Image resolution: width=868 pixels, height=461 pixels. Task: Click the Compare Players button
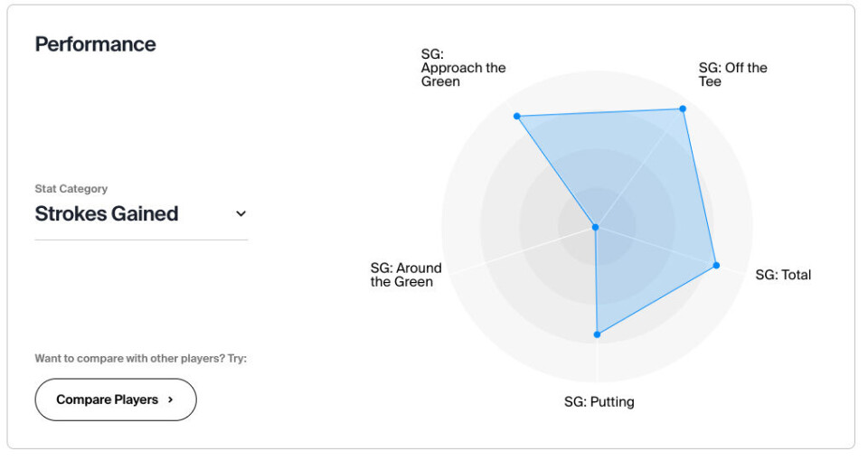115,400
